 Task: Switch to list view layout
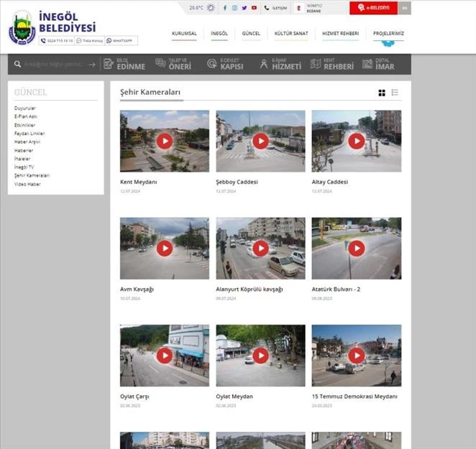pos(395,93)
